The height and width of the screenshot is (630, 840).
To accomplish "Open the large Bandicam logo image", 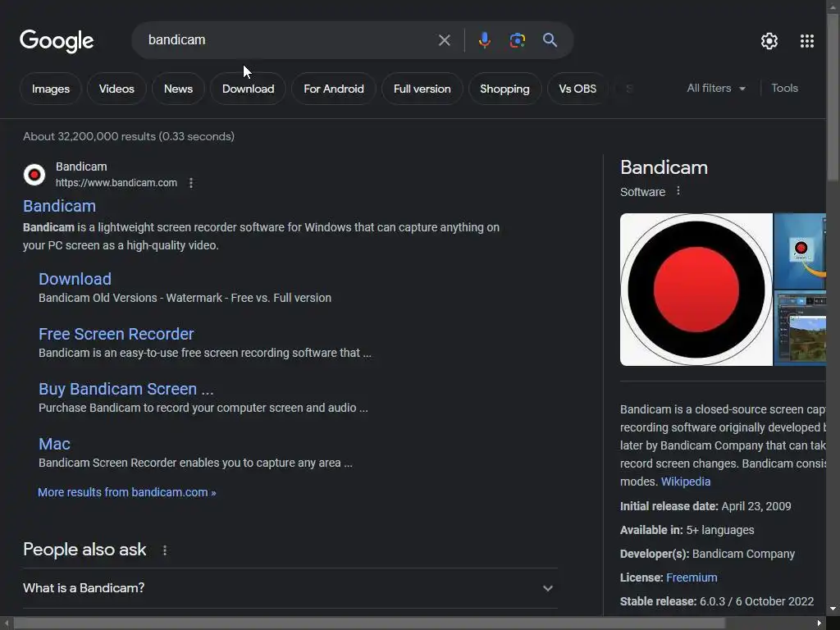I will coord(696,290).
